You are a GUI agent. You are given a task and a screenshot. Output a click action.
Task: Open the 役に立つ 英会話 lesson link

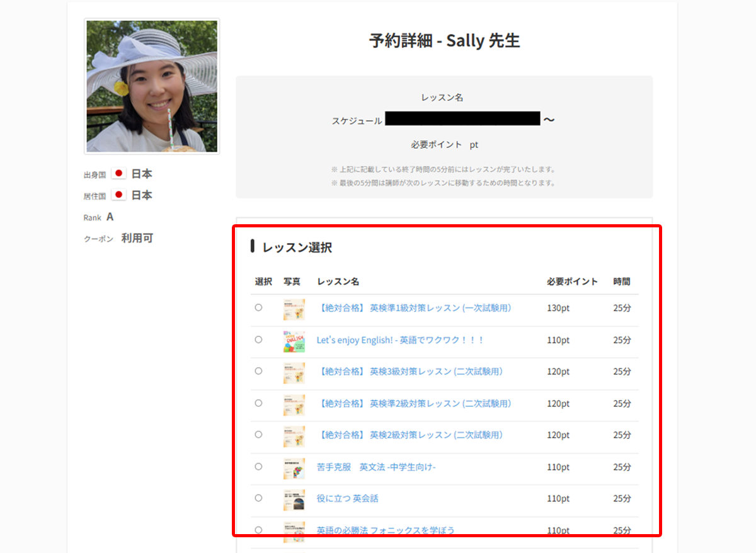coord(347,498)
